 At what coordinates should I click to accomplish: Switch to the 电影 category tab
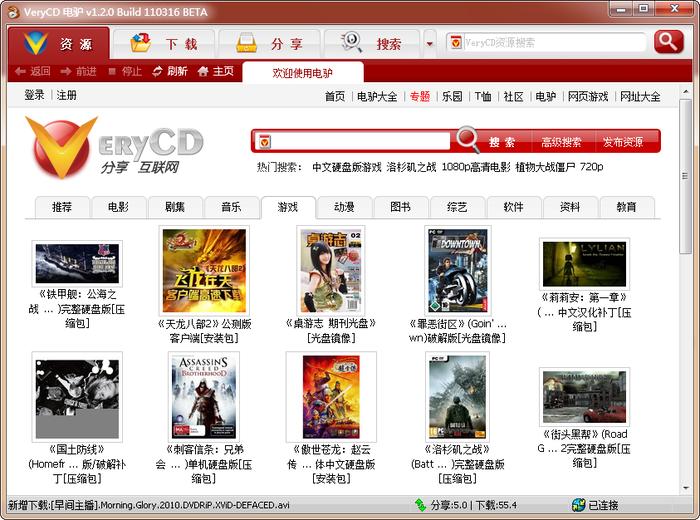(x=118, y=207)
